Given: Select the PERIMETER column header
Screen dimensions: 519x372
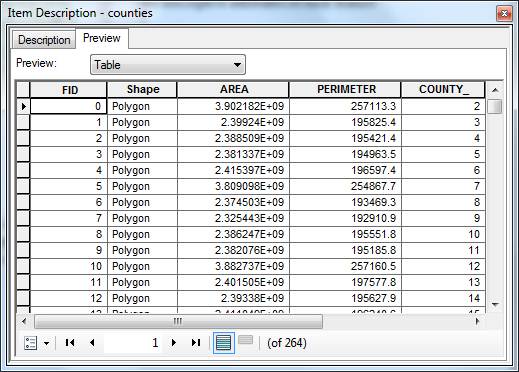Looking at the screenshot, I should (345, 90).
